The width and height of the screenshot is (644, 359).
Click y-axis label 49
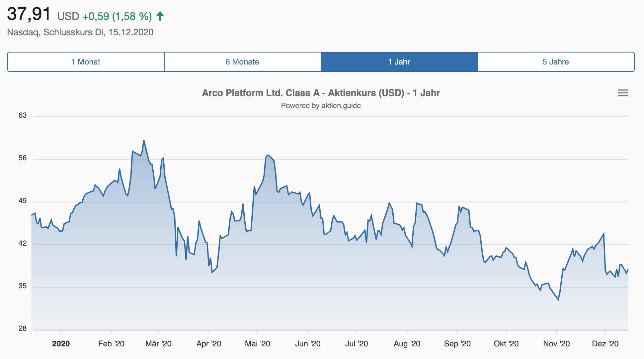pos(23,201)
